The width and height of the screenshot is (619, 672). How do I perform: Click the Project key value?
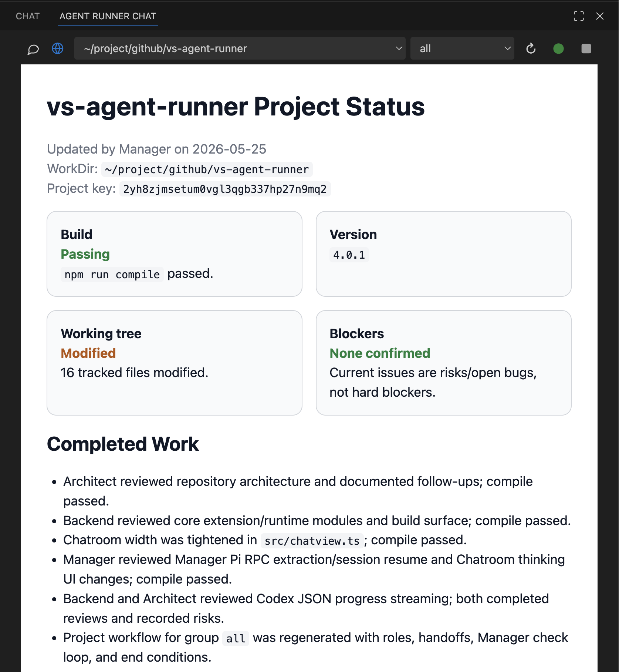click(225, 189)
